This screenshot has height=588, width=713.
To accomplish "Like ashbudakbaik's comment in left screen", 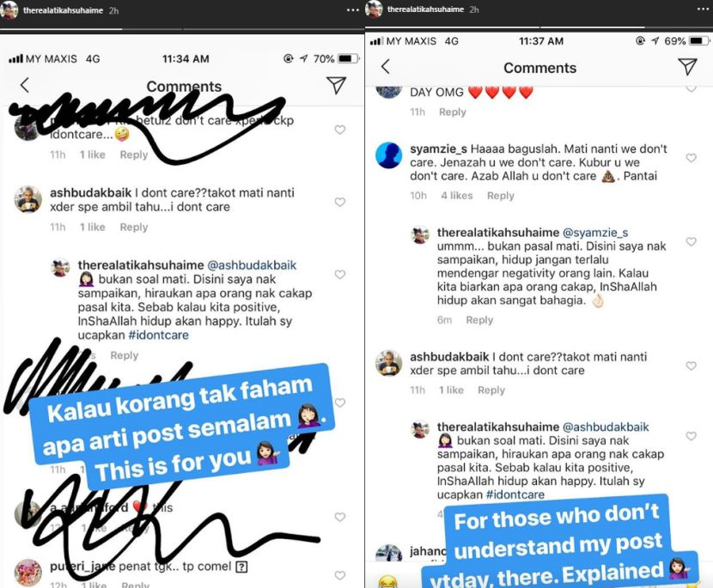I will click(340, 202).
